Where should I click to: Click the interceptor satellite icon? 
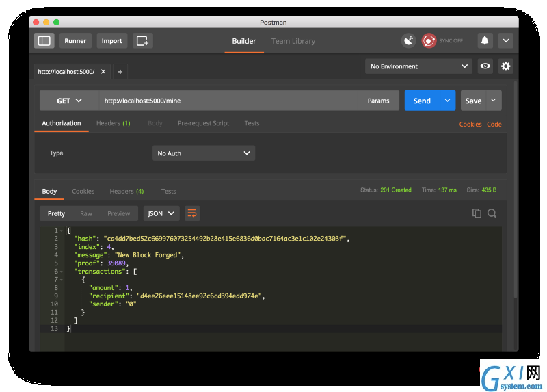(408, 41)
